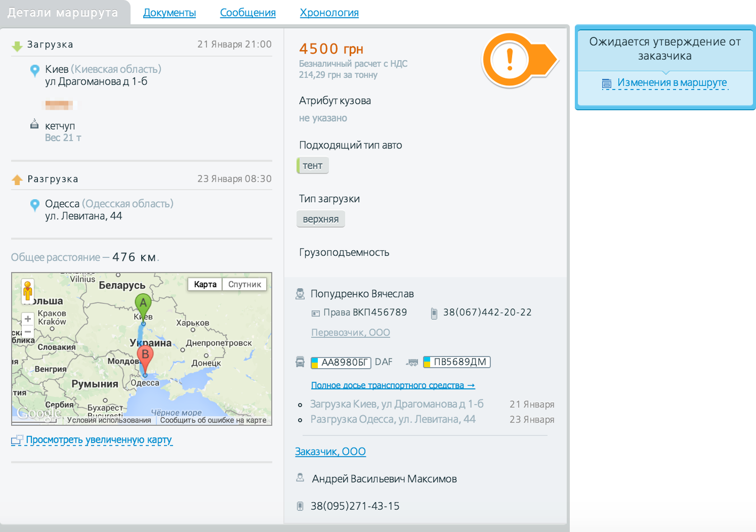Click the loading date 21 Января 21:00

[234, 44]
